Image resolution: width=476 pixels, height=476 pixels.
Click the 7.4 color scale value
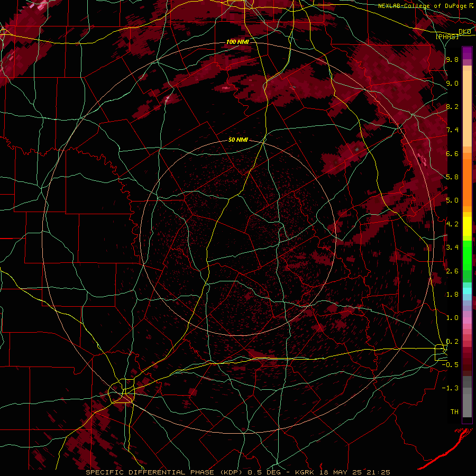pos(452,130)
